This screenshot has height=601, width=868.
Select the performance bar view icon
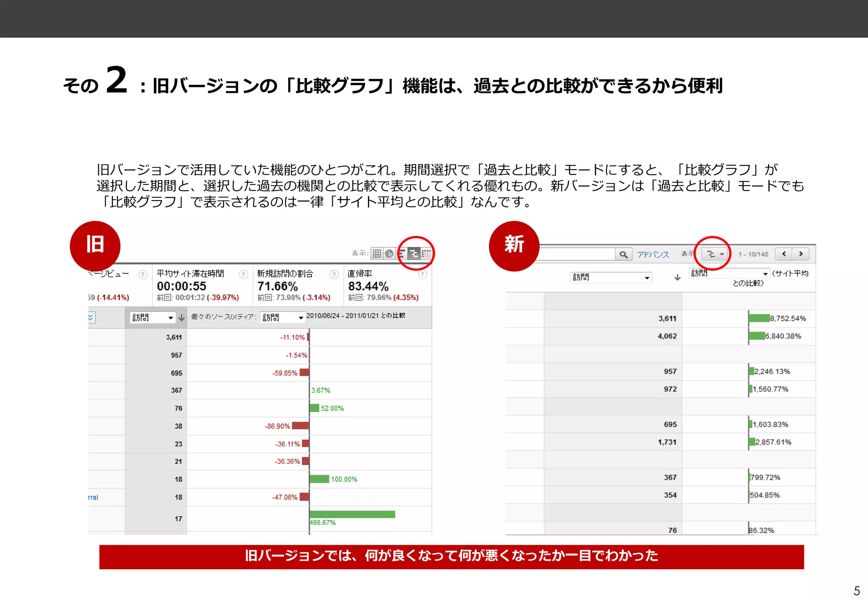pyautogui.click(x=401, y=253)
